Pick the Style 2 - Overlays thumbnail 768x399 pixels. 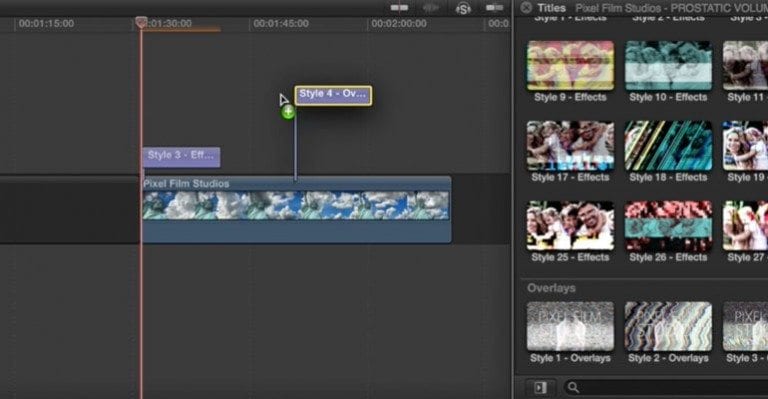668,326
